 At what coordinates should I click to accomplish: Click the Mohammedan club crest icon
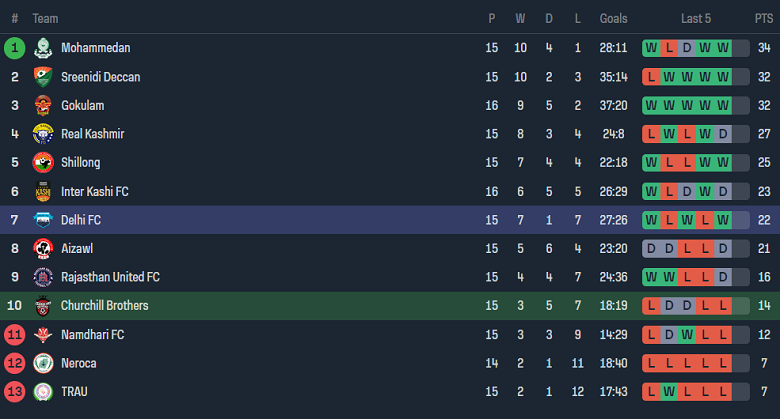click(x=43, y=48)
